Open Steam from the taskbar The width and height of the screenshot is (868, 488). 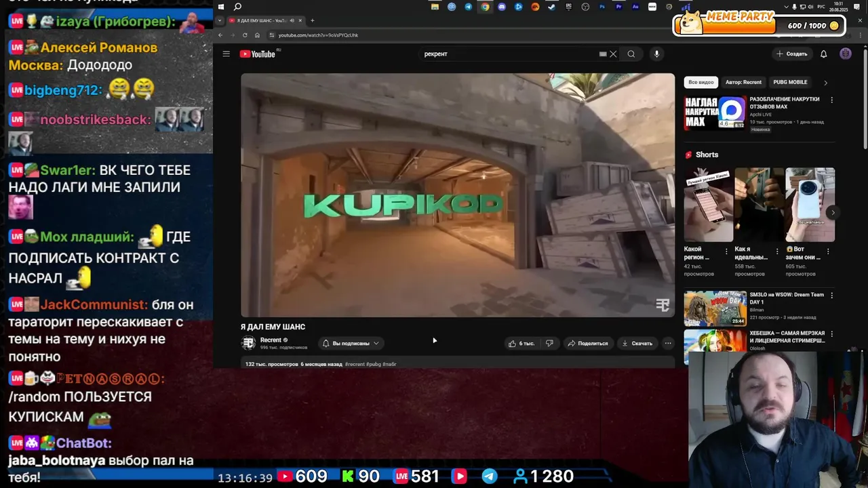click(x=551, y=7)
